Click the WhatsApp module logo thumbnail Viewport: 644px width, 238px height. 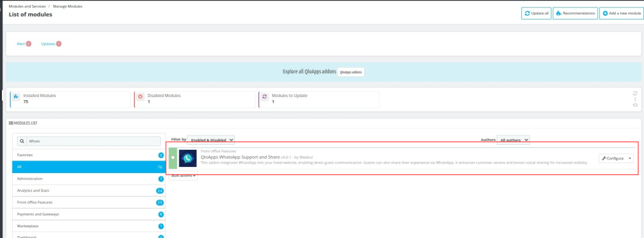tap(187, 158)
